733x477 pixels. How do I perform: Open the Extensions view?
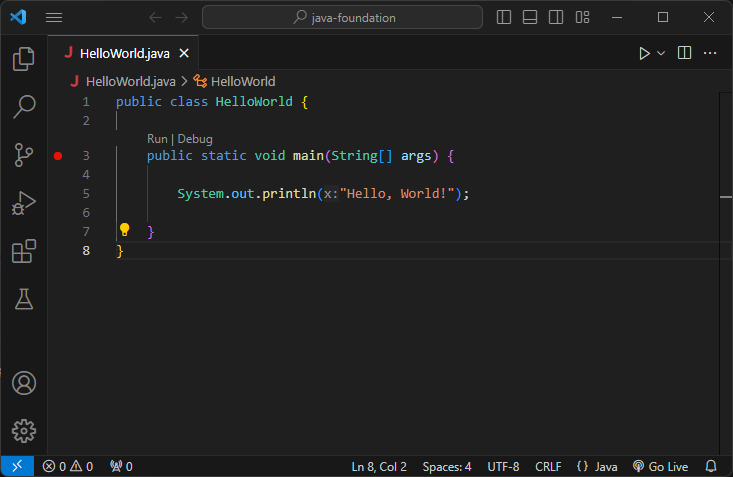(x=24, y=251)
